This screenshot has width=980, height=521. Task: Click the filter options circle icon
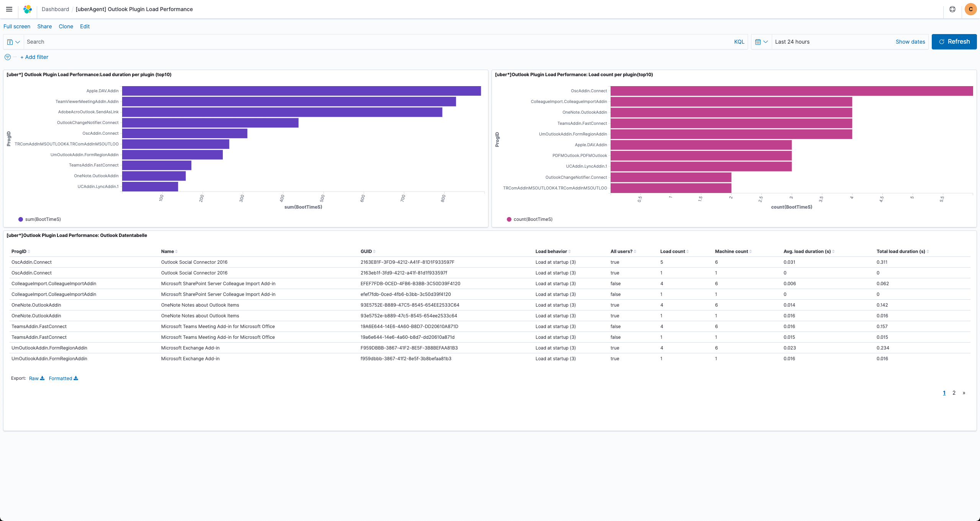pyautogui.click(x=8, y=57)
